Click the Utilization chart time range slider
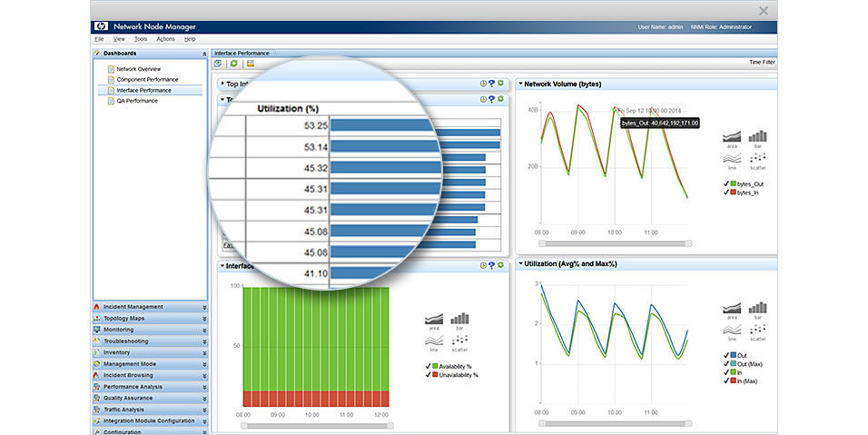This screenshot has width=868, height=435. click(x=615, y=423)
